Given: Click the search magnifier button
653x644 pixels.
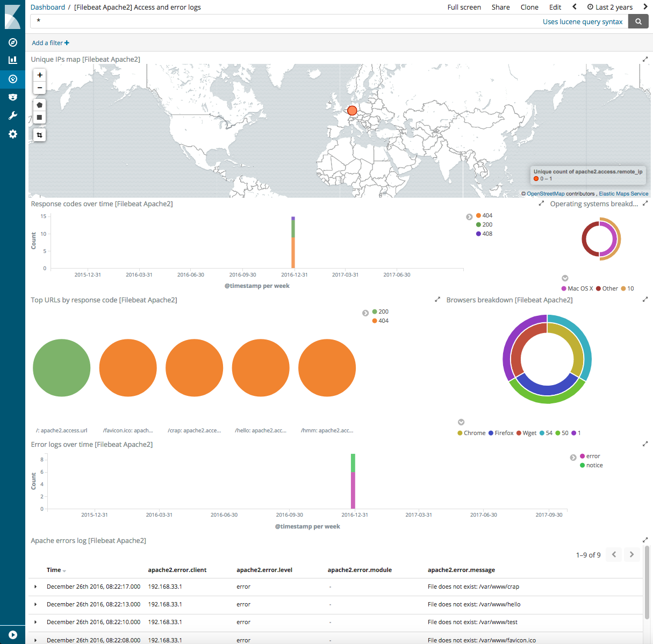Looking at the screenshot, I should 638,21.
